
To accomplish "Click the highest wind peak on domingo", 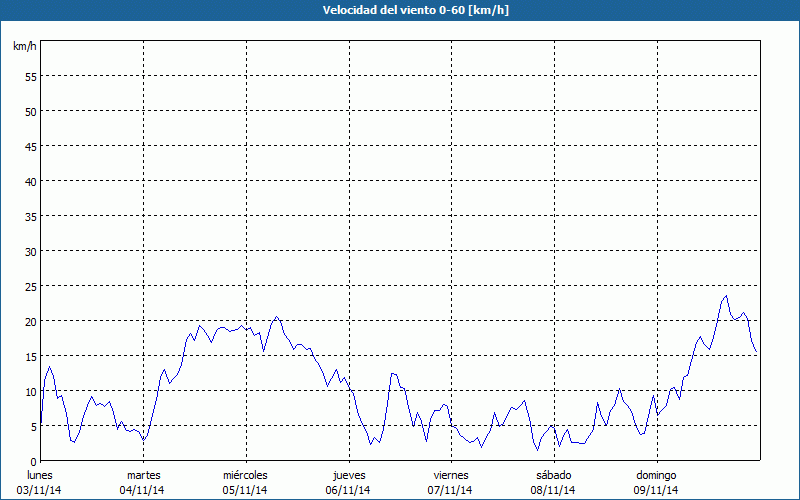I will click(726, 296).
